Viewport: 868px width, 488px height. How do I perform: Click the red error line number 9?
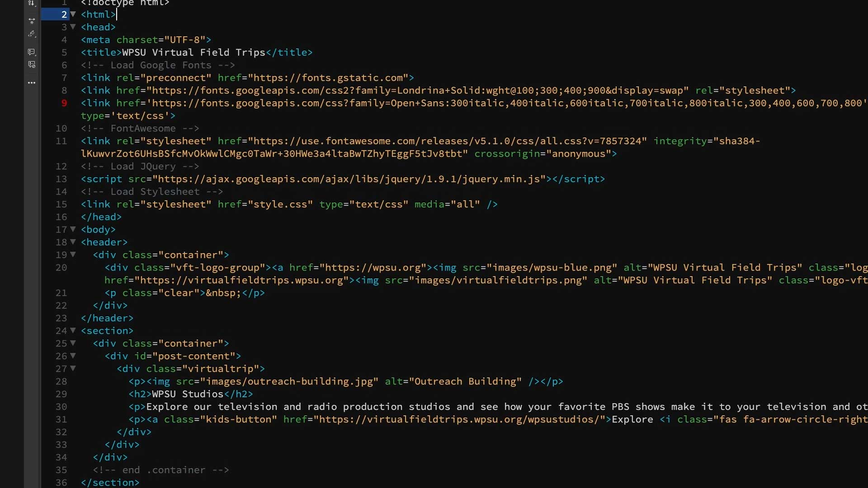[64, 103]
